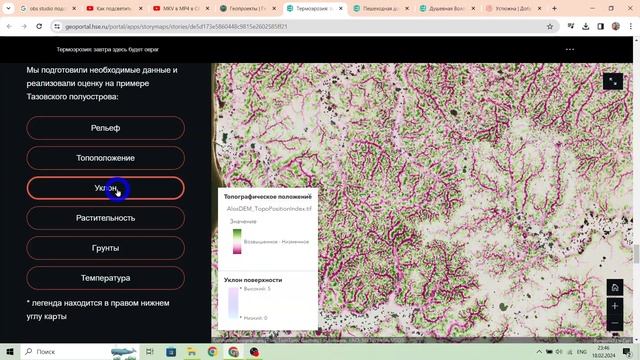Switch to the Геопроекты tab
The width and height of the screenshot is (640, 360).
[247, 8]
